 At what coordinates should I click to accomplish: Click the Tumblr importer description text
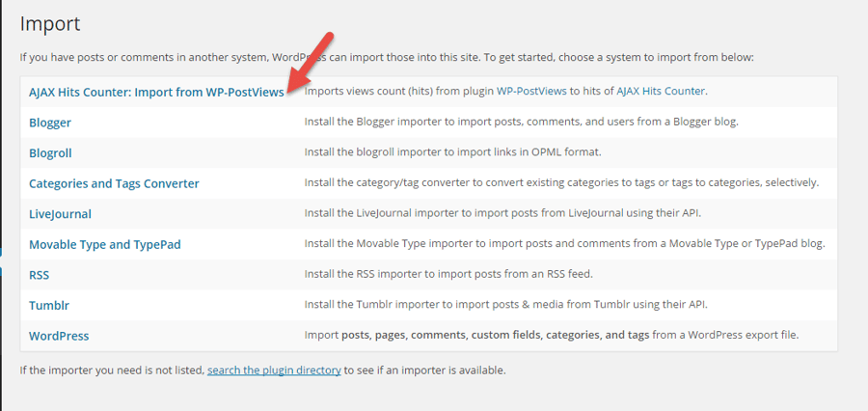(506, 305)
